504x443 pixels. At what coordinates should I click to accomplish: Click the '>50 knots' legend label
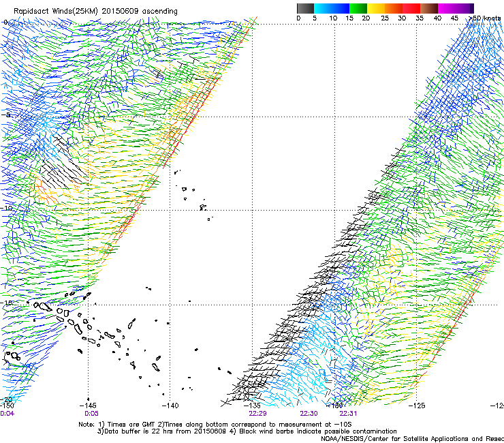[485, 18]
